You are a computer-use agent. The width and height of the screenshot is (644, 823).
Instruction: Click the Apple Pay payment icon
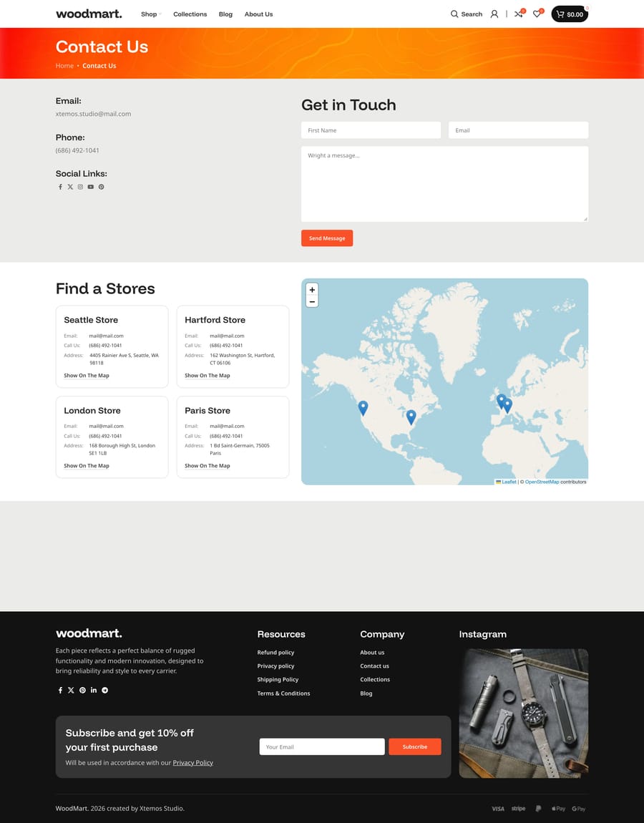558,809
